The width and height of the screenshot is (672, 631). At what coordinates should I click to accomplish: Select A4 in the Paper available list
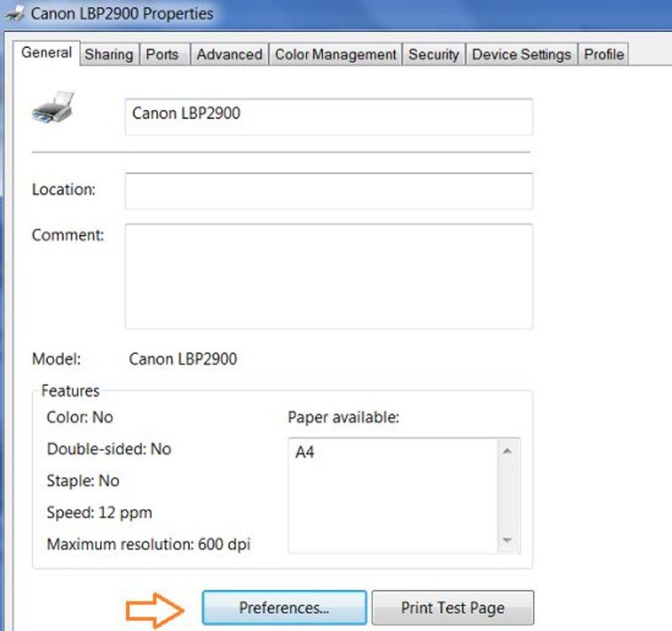pos(305,452)
